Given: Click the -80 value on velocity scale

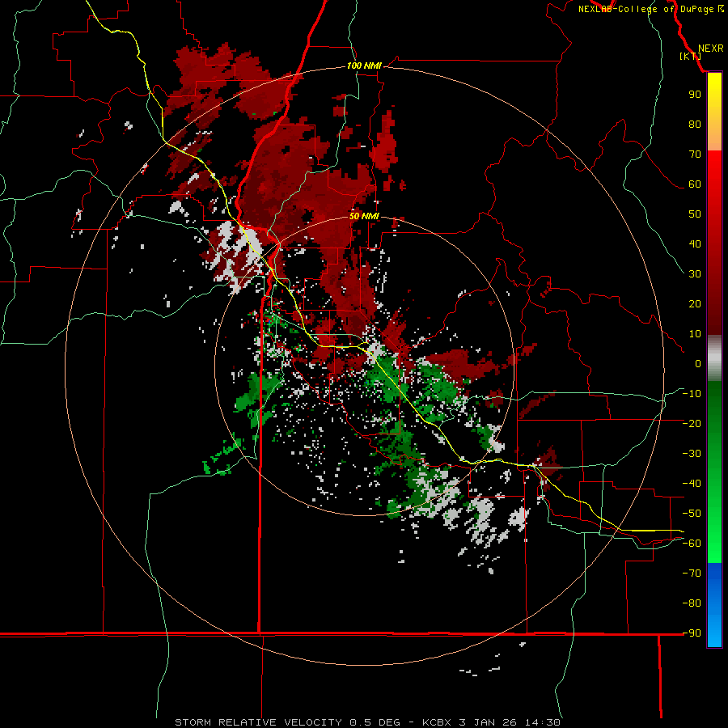Looking at the screenshot, I should (x=692, y=603).
